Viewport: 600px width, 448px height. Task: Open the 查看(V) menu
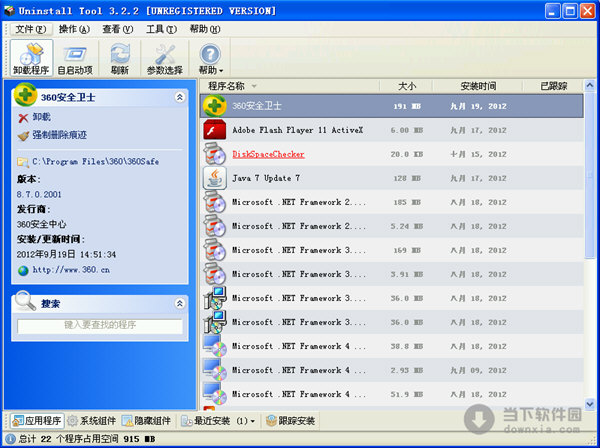pos(118,29)
